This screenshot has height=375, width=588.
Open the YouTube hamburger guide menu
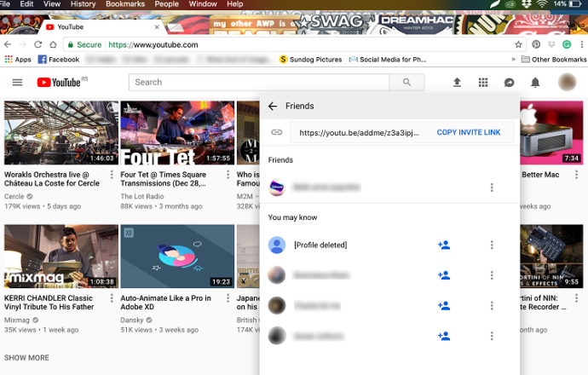point(17,82)
